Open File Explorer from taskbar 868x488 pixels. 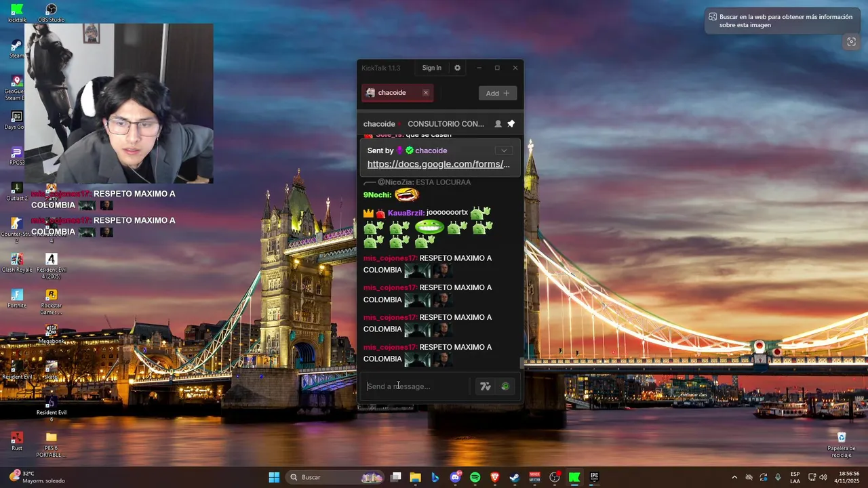coord(415,477)
